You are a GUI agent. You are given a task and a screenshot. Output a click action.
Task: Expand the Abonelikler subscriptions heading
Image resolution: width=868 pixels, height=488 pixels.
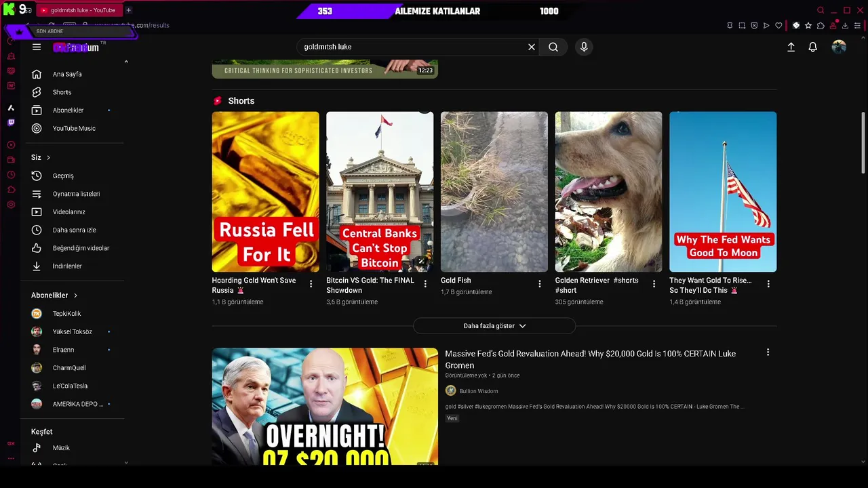tap(54, 296)
